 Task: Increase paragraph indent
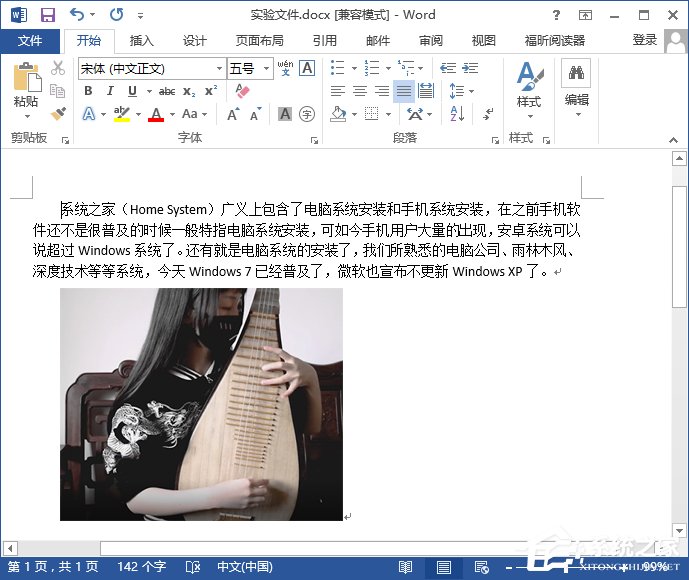click(470, 68)
